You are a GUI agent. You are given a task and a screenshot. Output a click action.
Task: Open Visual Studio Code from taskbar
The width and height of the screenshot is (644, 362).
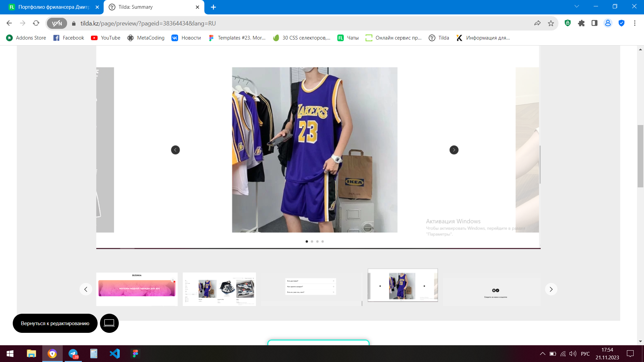click(x=115, y=354)
